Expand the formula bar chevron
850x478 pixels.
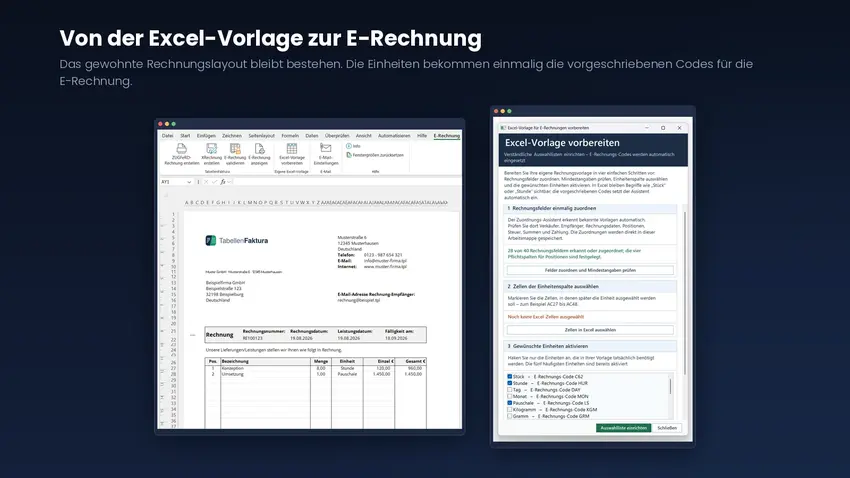coord(230,182)
